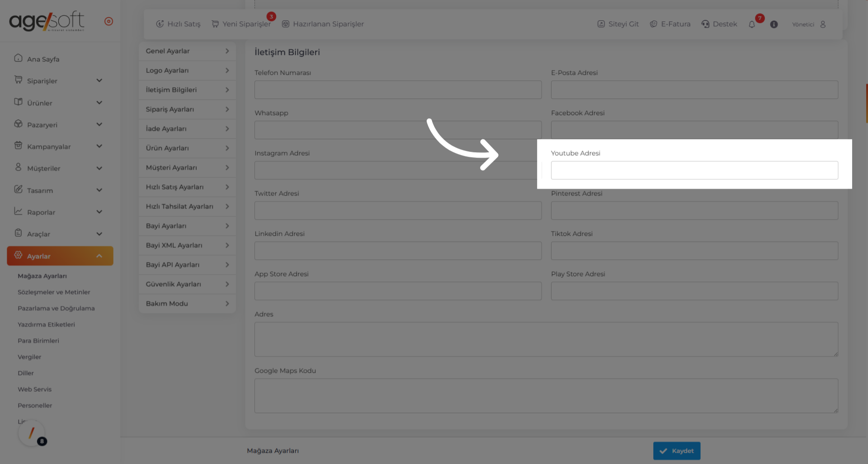This screenshot has width=868, height=464.
Task: Expand the Araçlar chevron
Action: (x=99, y=234)
